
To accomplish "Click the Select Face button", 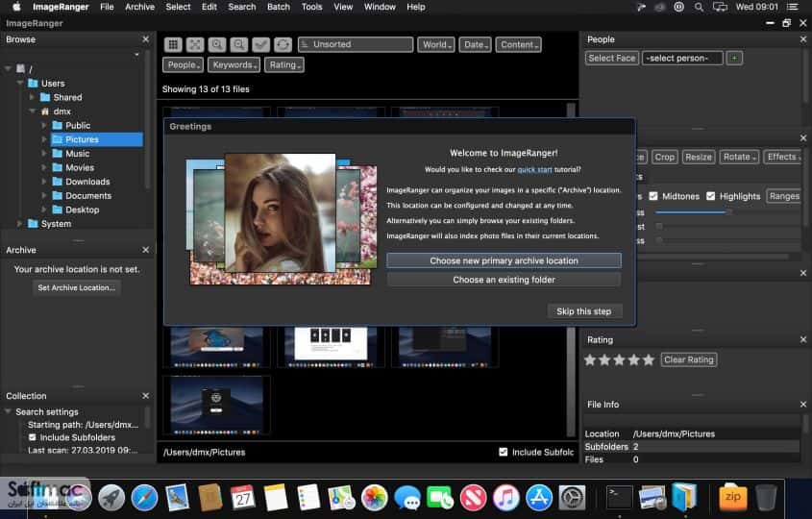I will pos(611,58).
